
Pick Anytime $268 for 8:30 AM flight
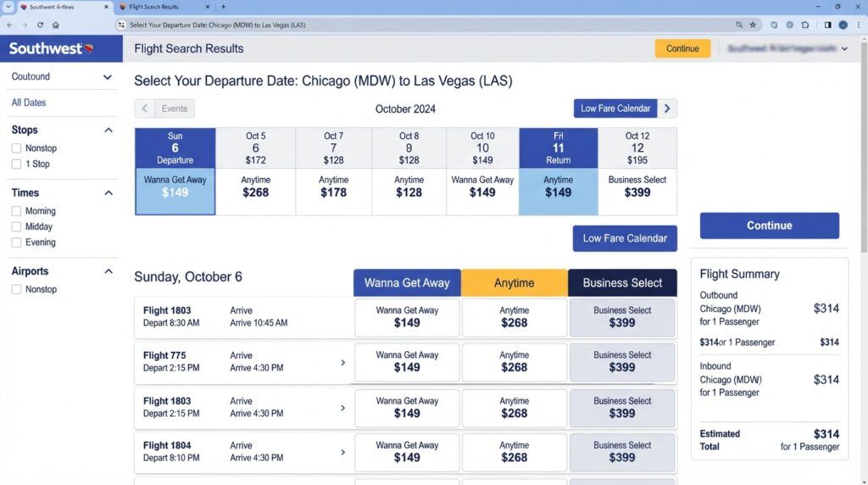[x=515, y=317]
